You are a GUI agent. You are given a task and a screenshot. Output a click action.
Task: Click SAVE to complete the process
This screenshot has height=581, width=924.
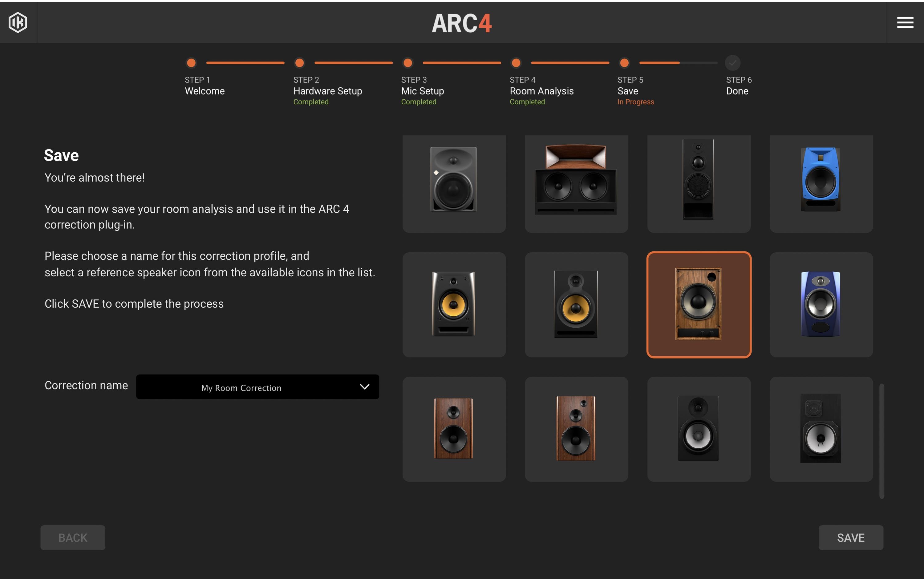click(x=851, y=537)
